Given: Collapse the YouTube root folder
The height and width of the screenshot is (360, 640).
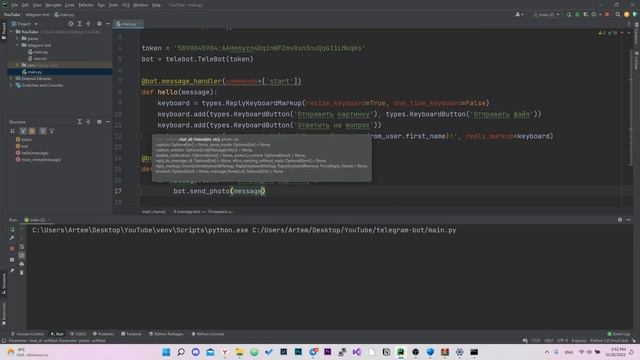Looking at the screenshot, I should pos(12,31).
